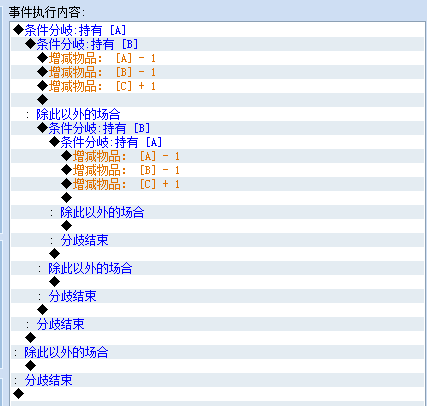This screenshot has height=406, width=427.
Task: Click the innermost, most indented 分歧结束 line
Action: pyautogui.click(x=217, y=240)
